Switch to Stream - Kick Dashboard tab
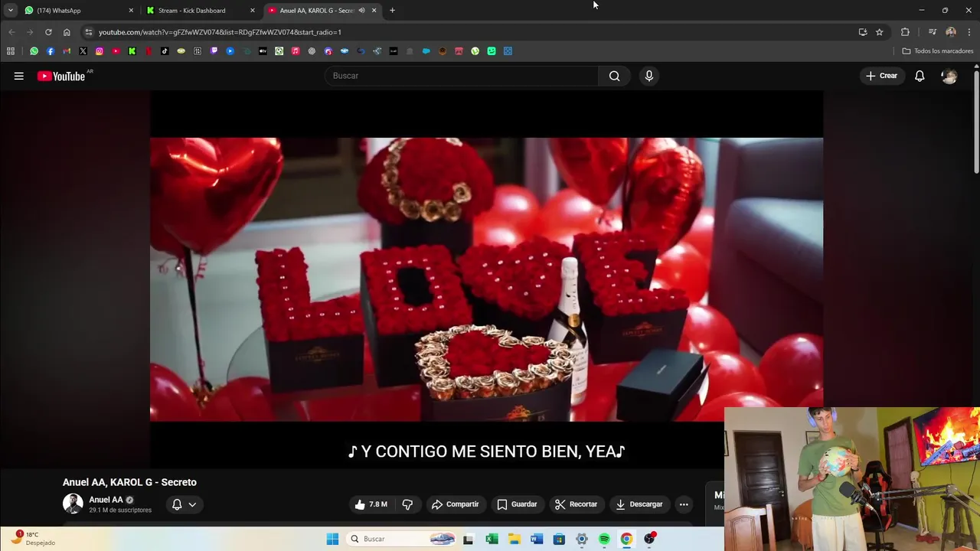The height and width of the screenshot is (551, 980). click(x=201, y=10)
